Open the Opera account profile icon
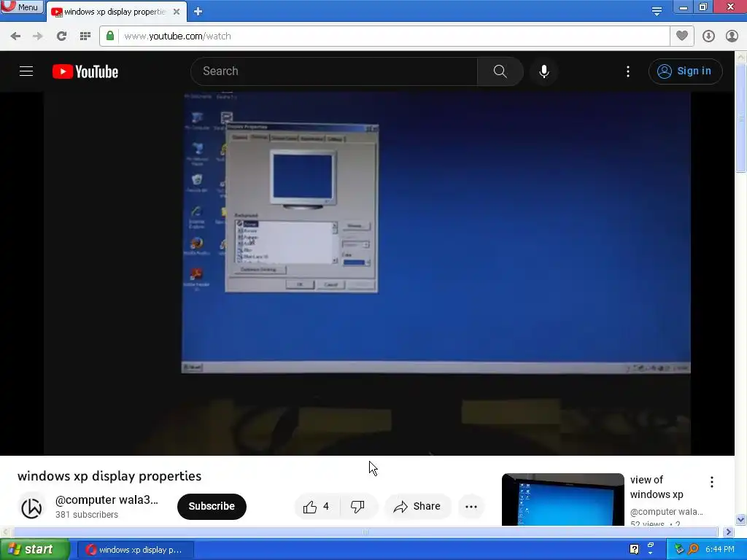 pos(732,36)
